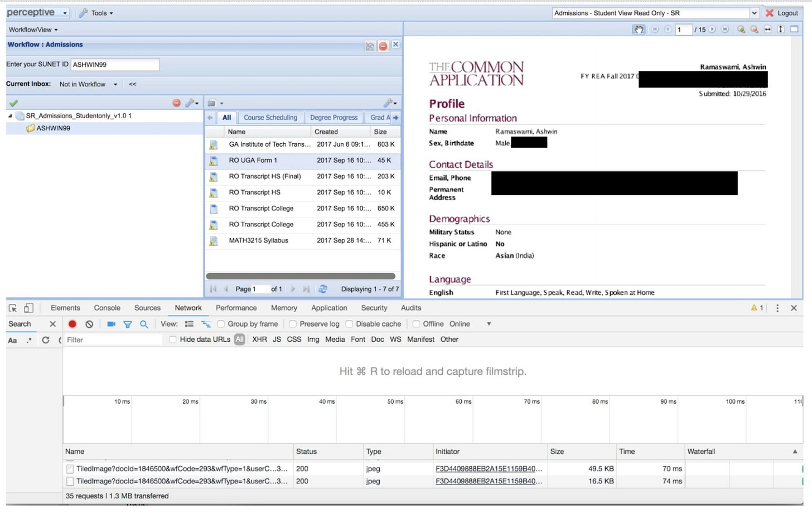The height and width of the screenshot is (514, 812).
Task: Switch to the Degree Progress tab
Action: coord(333,118)
